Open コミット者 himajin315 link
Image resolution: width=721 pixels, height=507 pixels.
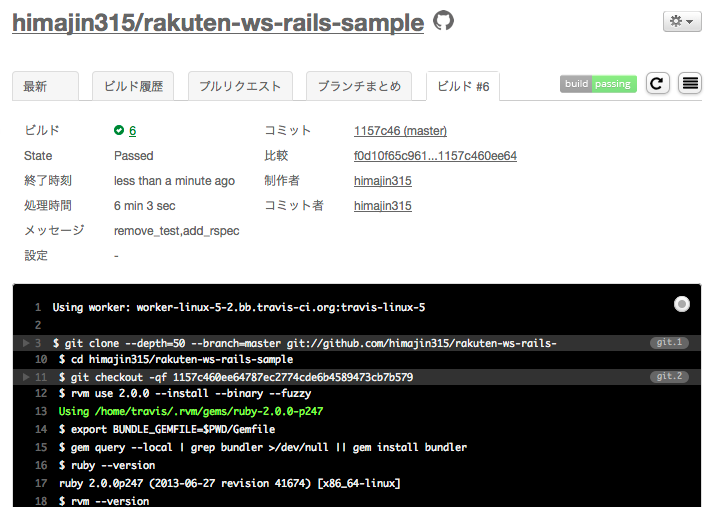(383, 205)
